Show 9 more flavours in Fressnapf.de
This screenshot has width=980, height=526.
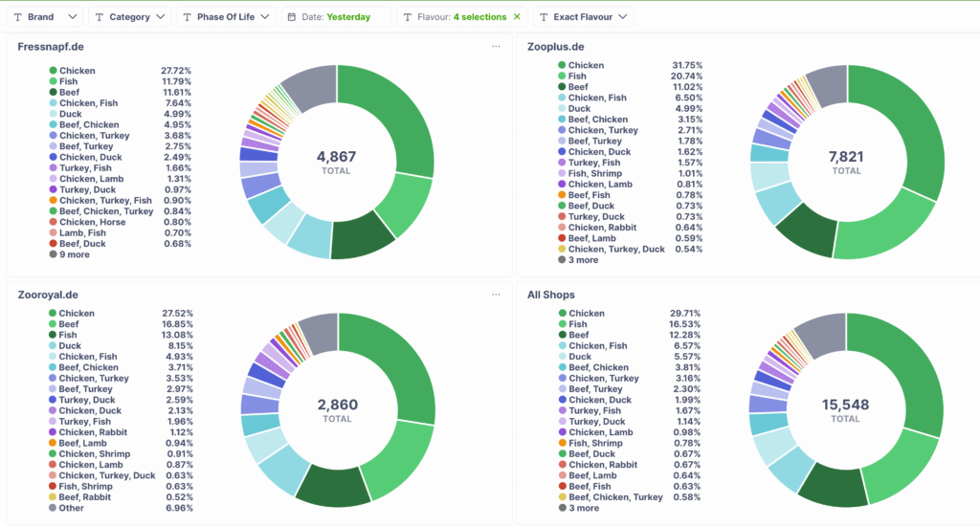click(x=73, y=254)
